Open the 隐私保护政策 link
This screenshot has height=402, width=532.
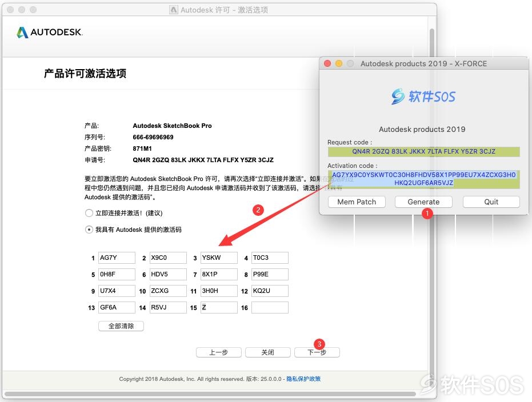pyautogui.click(x=303, y=379)
